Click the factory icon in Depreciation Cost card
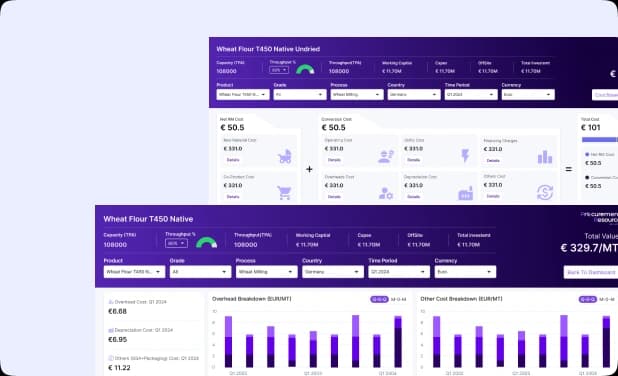 pyautogui.click(x=465, y=193)
